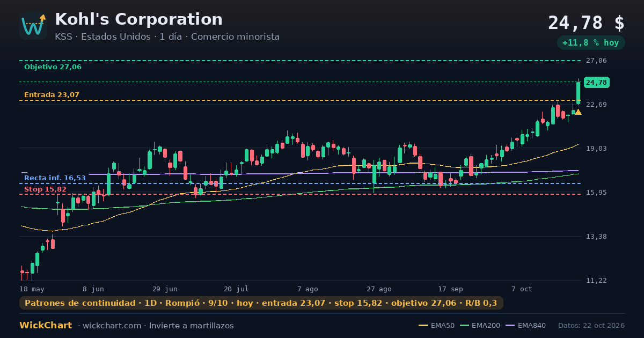Click the green 24,78 current price tag
The width and height of the screenshot is (644, 338).
coord(596,83)
